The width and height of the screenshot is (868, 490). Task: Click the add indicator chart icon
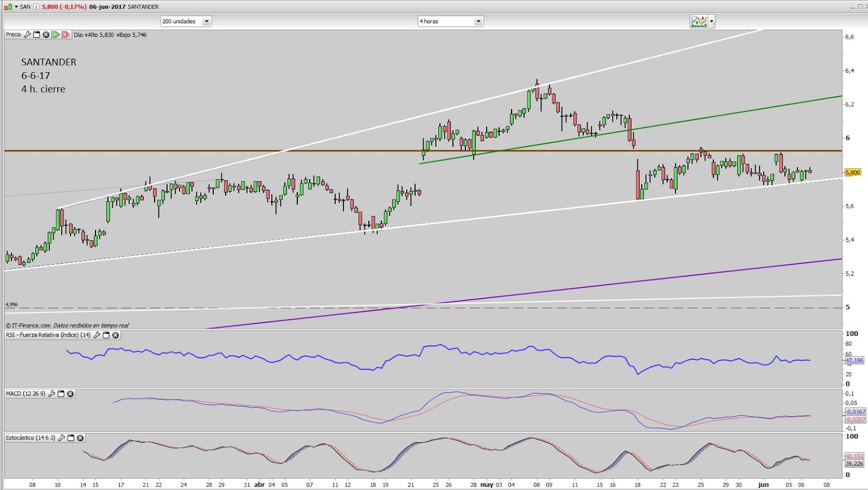click(x=699, y=21)
